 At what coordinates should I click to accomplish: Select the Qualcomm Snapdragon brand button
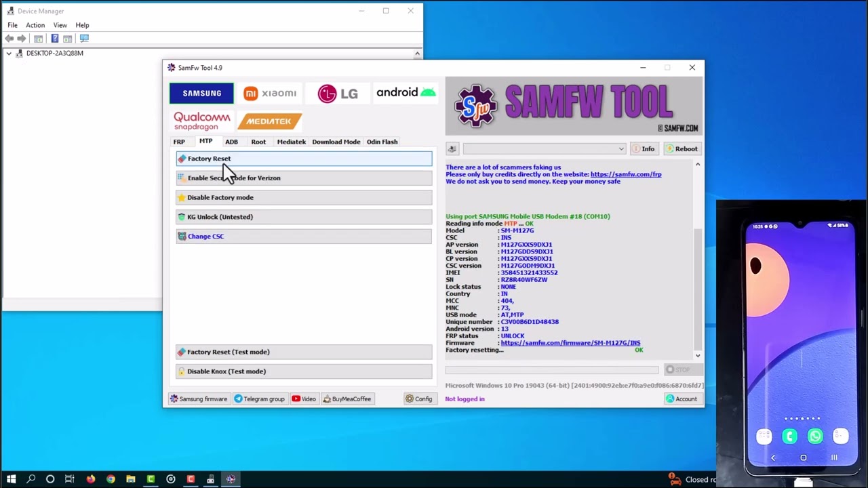tap(201, 121)
